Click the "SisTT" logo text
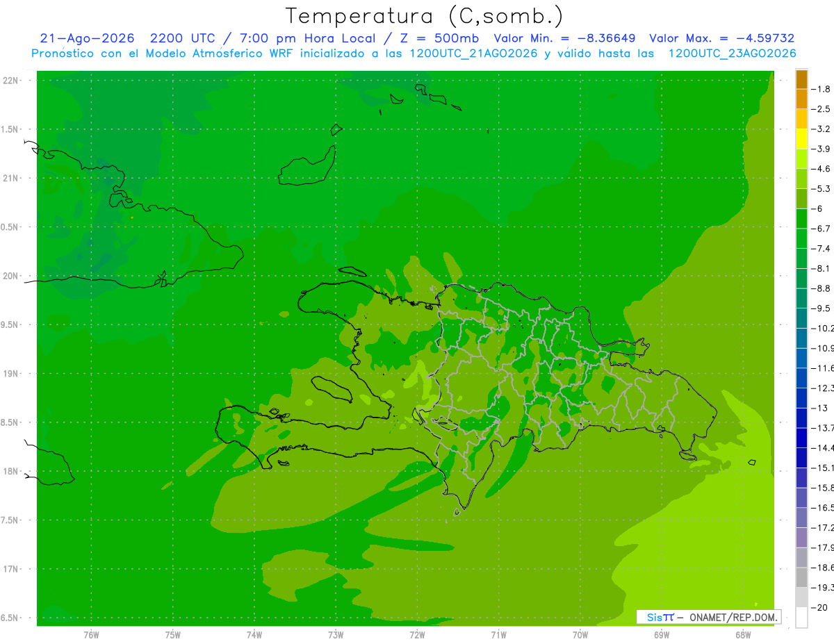Viewport: 834px width, 644px height. [660, 617]
